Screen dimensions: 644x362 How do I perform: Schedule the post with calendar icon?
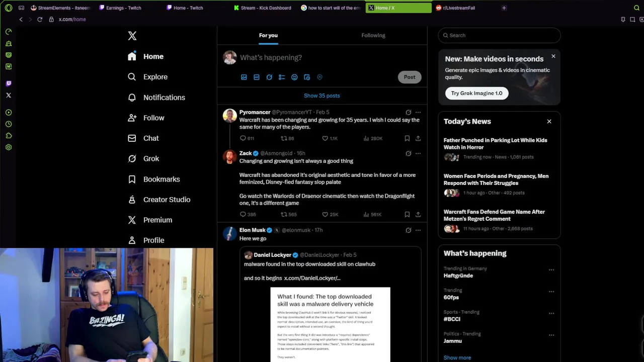pos(307,77)
